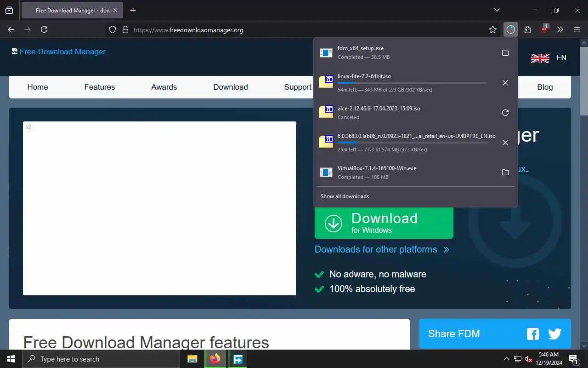Click the green Download for Windows button
Viewport: 588px width, 368px height.
click(x=384, y=223)
